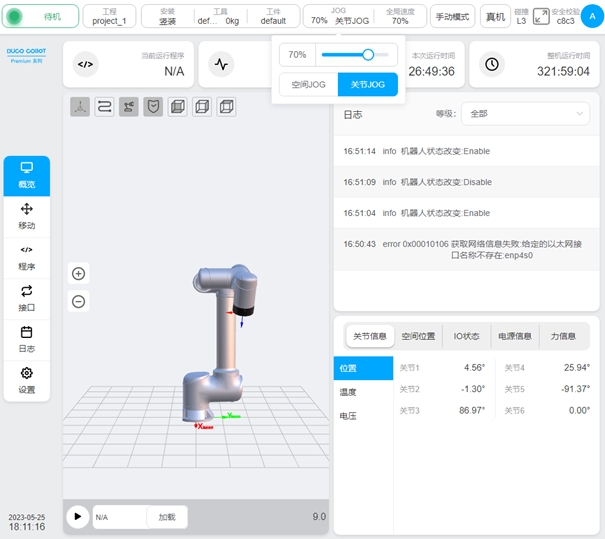Open the 移动 move page in sidebar

[27, 216]
